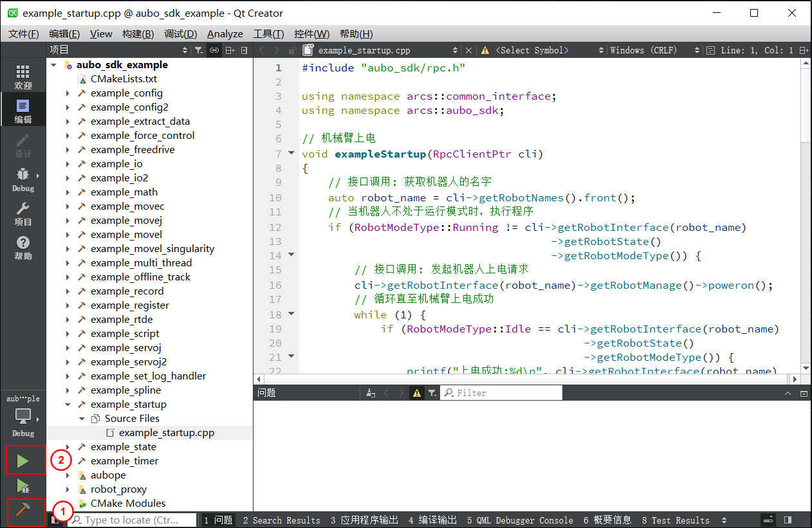Viewport: 812px width, 528px height.
Task: Open the 工具(T) tools menu
Action: (268, 33)
